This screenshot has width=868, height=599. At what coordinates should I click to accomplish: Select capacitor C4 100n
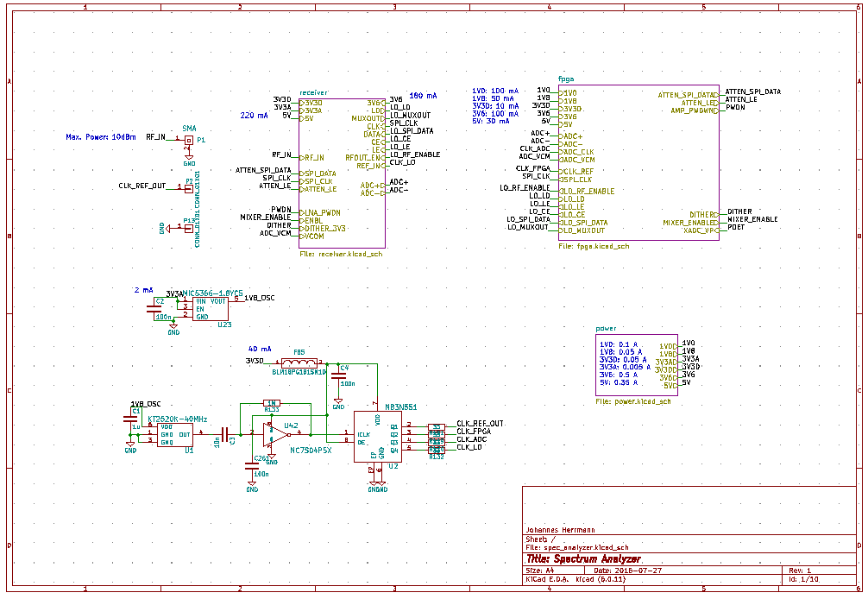pos(338,375)
